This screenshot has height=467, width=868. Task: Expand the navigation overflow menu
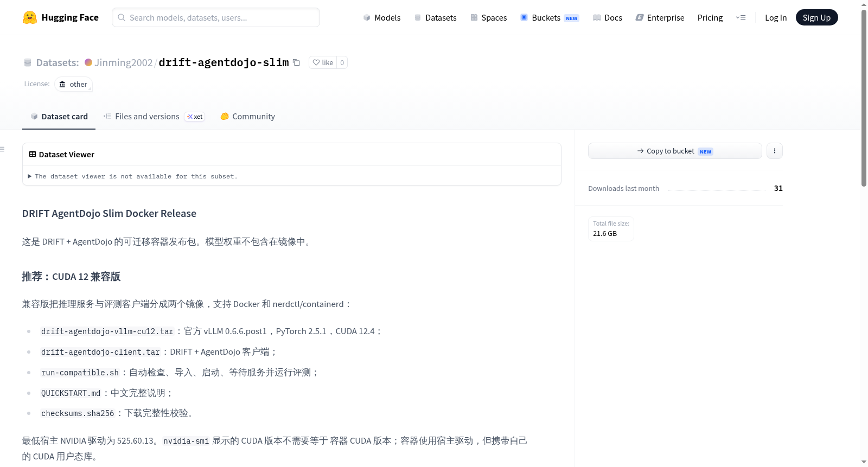pyautogui.click(x=741, y=18)
